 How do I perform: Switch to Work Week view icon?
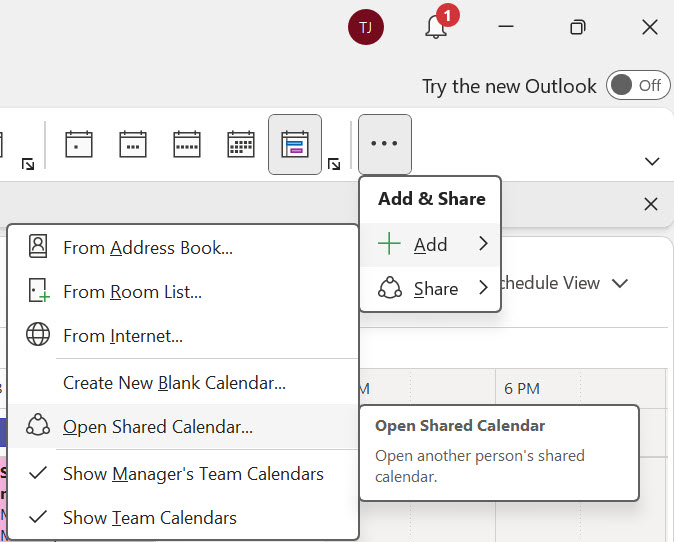(x=133, y=144)
